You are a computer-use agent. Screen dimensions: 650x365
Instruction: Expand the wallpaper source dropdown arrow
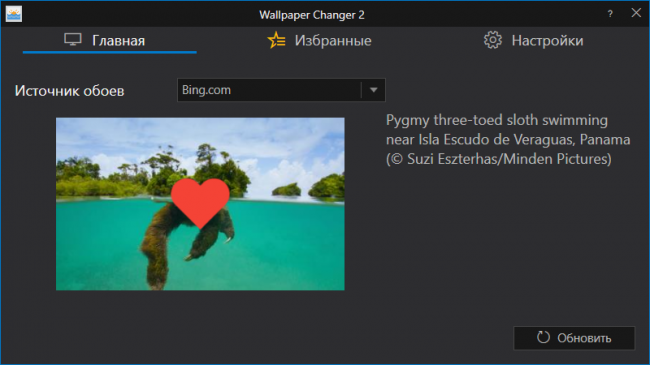(x=374, y=90)
